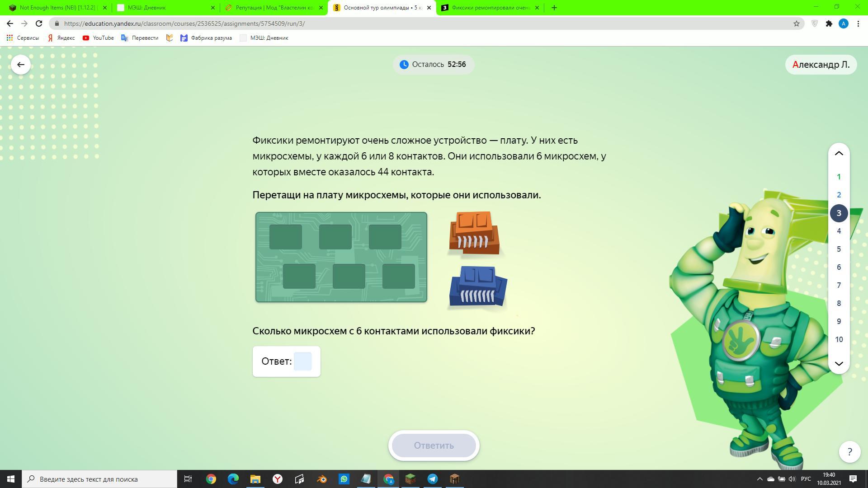
Task: Switch to the Фиксики ремонтировали tab
Action: [x=490, y=8]
